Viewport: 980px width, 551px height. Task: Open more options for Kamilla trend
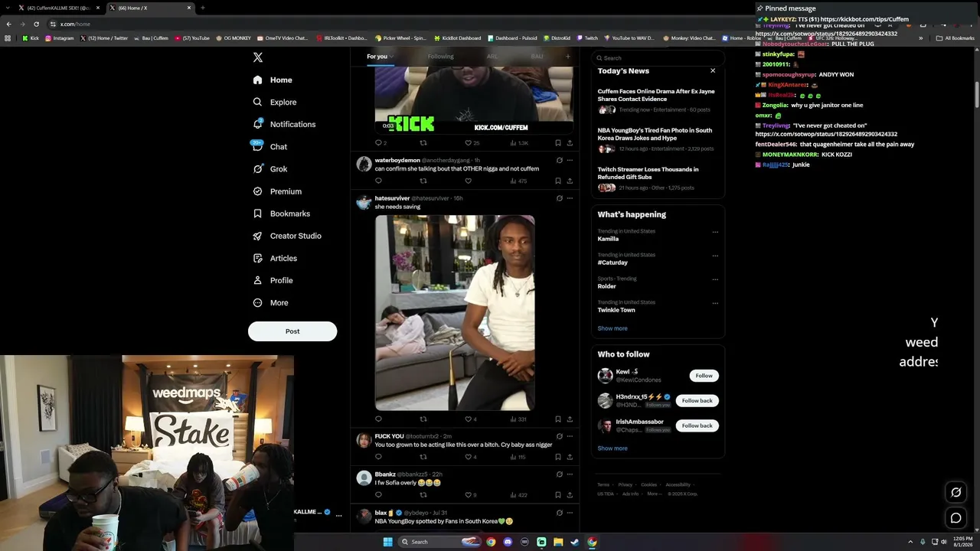(715, 232)
